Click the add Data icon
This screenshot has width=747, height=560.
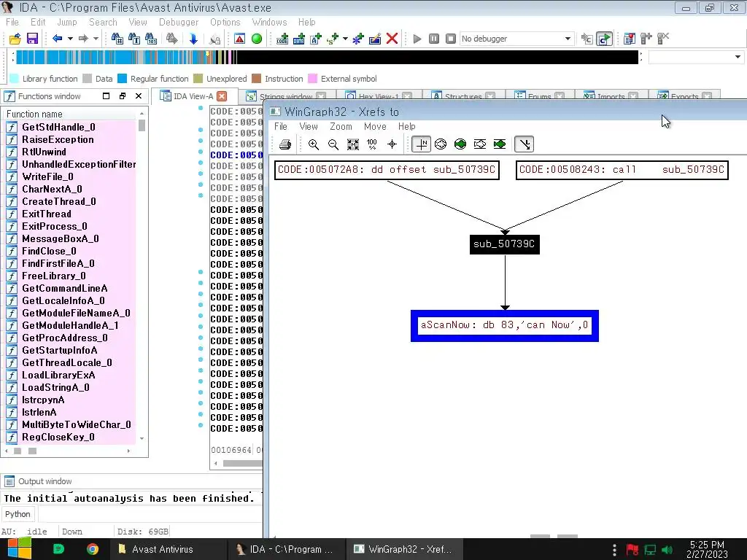point(298,39)
